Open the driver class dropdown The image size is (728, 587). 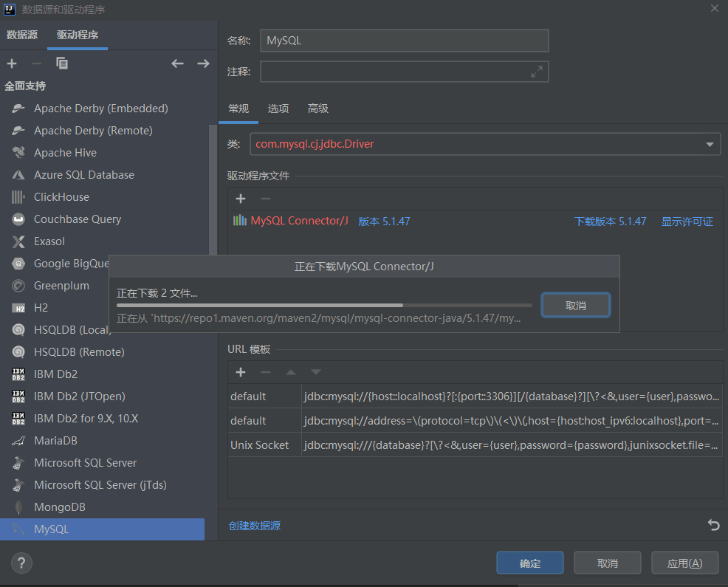pos(710,144)
